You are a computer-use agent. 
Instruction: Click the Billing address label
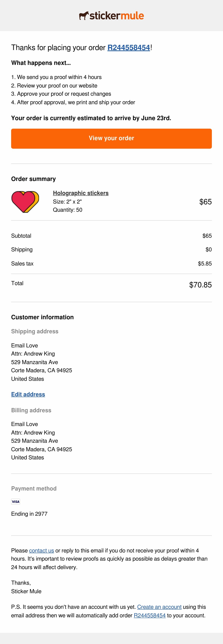click(x=31, y=410)
